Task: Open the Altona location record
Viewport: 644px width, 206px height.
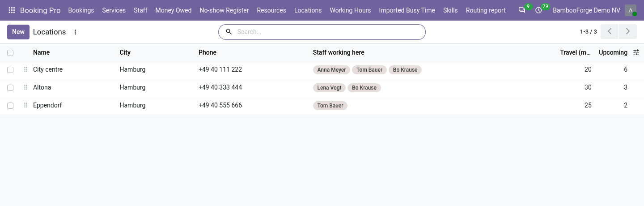Action: tap(42, 87)
